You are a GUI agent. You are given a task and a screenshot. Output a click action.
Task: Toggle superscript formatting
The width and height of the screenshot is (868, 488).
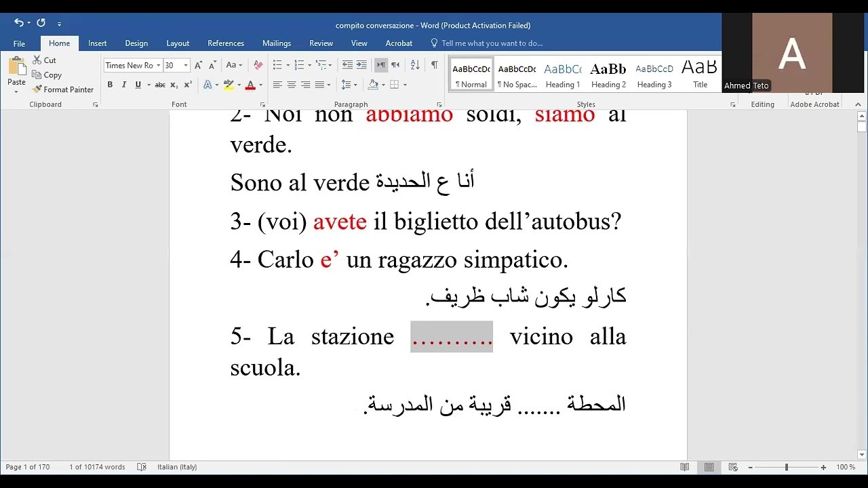(x=189, y=85)
